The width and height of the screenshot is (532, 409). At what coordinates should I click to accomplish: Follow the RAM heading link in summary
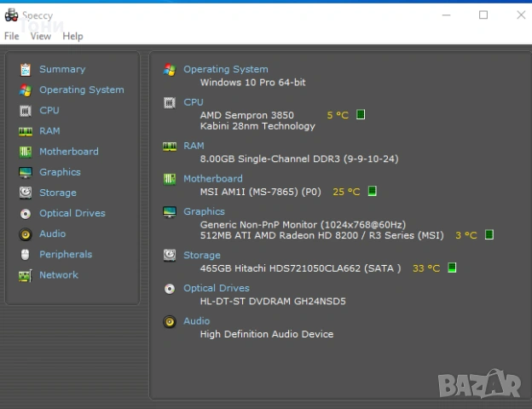pos(194,146)
